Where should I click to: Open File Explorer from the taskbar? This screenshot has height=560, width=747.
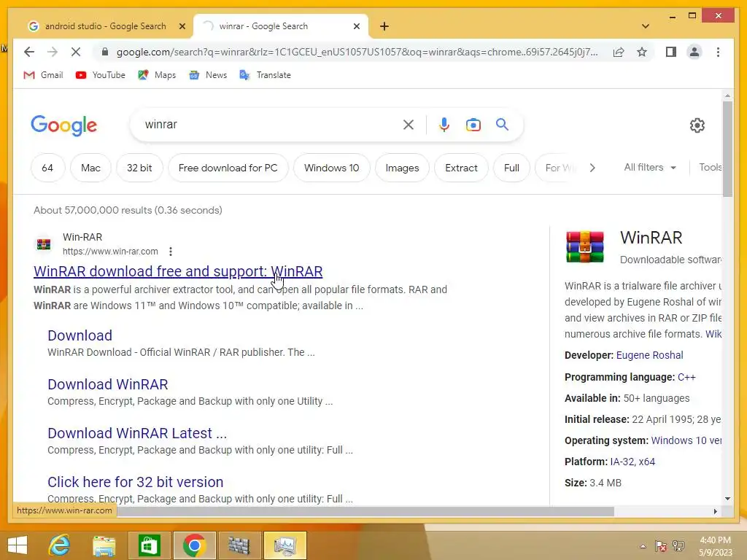pos(104,545)
